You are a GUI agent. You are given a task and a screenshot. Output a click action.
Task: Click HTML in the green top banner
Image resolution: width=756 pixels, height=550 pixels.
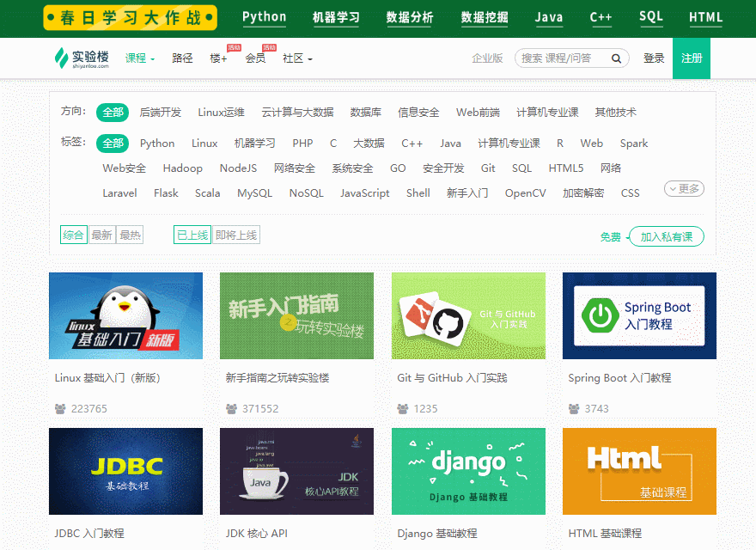[x=705, y=17]
